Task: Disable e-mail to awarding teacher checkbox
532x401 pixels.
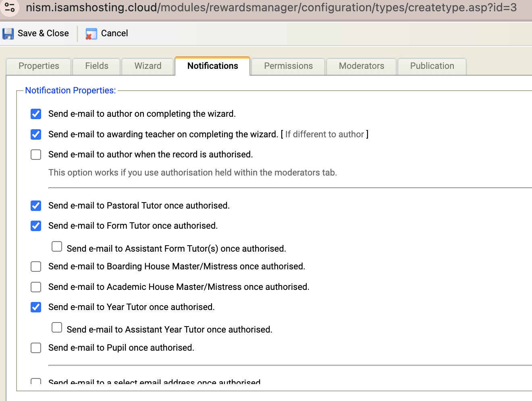Action: 36,134
